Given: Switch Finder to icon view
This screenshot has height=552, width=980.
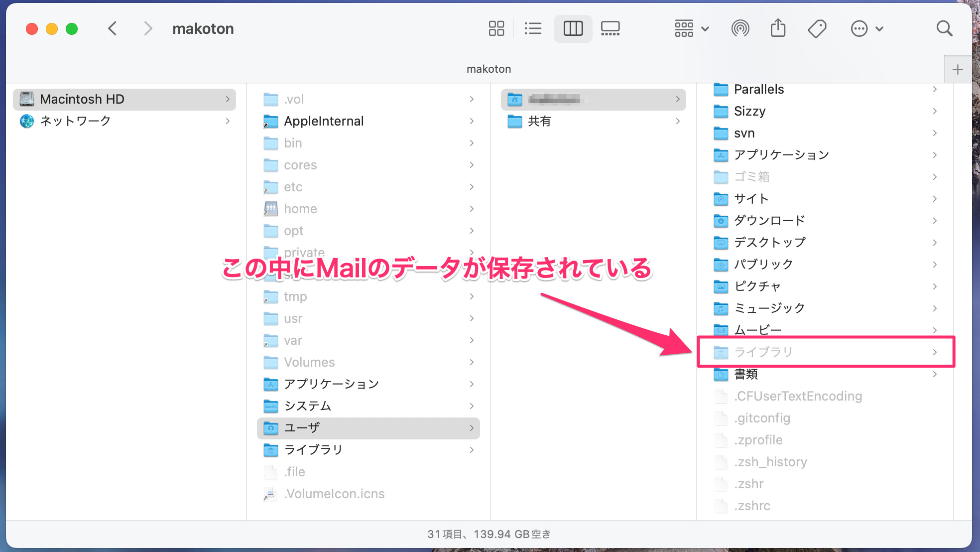Looking at the screenshot, I should pos(495,28).
